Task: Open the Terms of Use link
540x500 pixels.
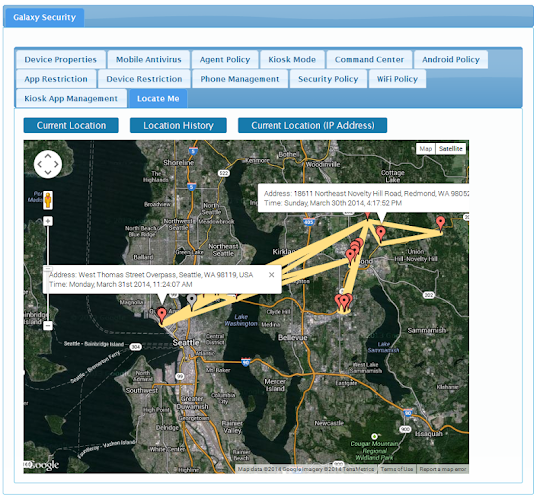Action: click(x=397, y=469)
